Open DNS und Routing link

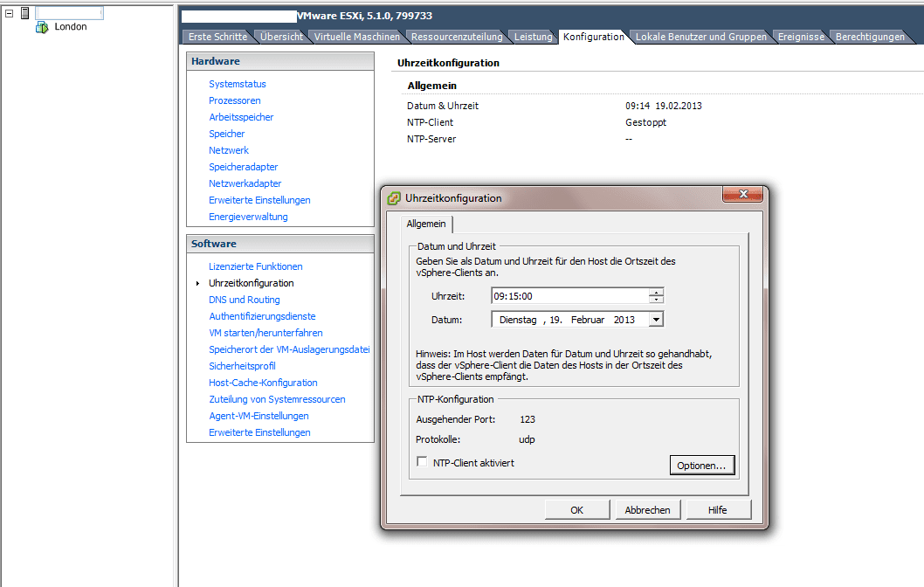pyautogui.click(x=244, y=300)
